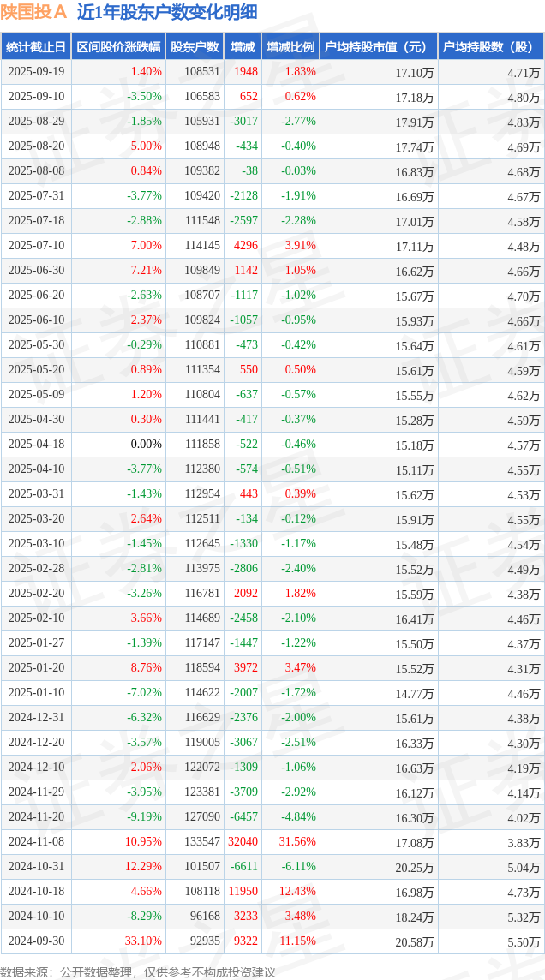
Task: Click the 2025-06-30 date row
Action: (36, 271)
